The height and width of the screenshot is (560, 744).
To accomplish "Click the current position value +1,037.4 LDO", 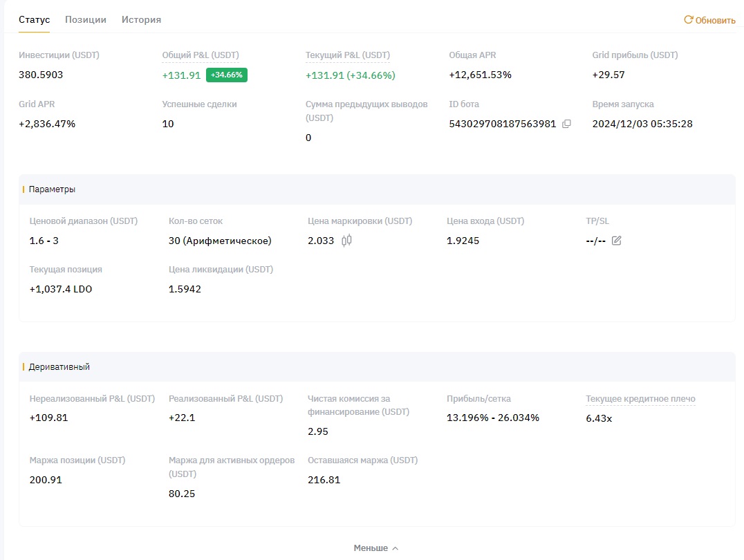I will (61, 289).
